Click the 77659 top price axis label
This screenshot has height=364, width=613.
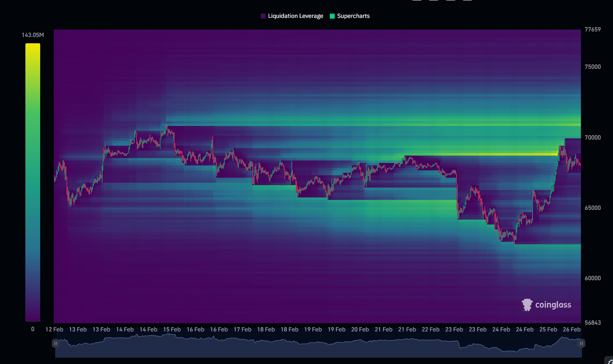[592, 29]
